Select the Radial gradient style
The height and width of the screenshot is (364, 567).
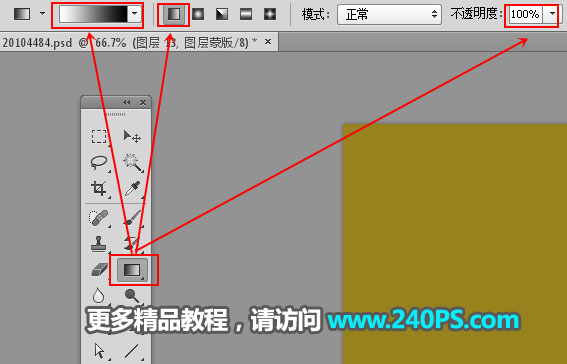coord(198,14)
